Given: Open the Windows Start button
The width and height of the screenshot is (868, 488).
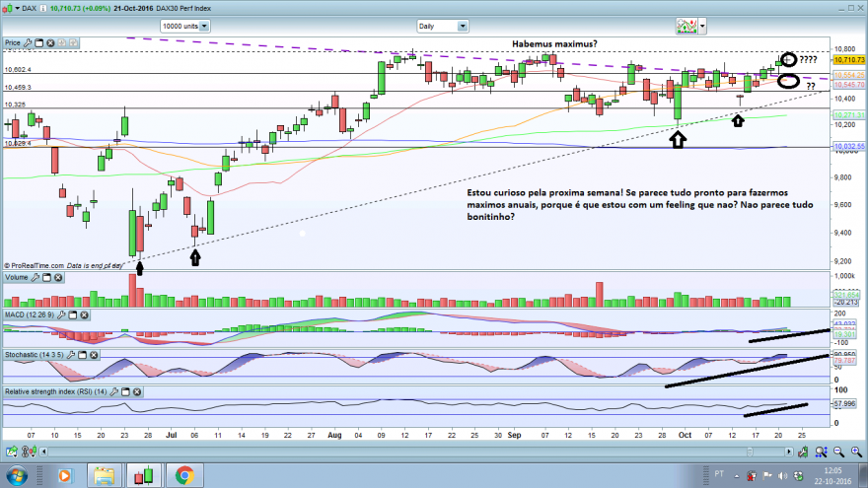Looking at the screenshot, I should point(17,475).
